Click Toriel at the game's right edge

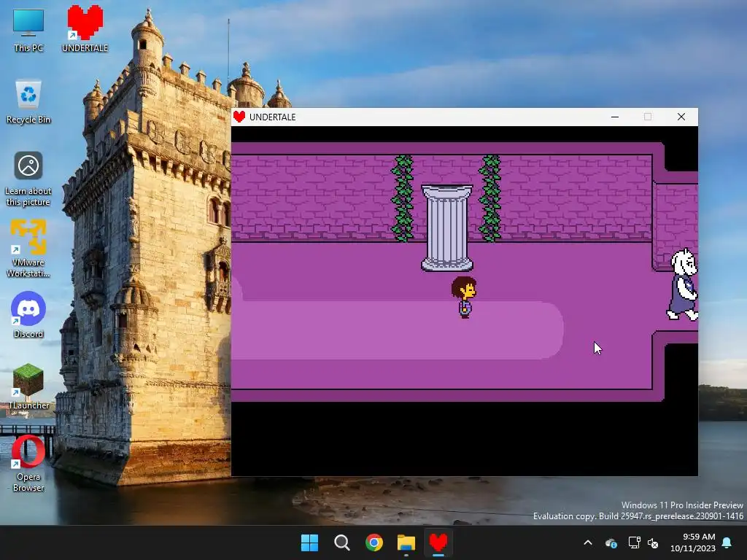point(683,284)
